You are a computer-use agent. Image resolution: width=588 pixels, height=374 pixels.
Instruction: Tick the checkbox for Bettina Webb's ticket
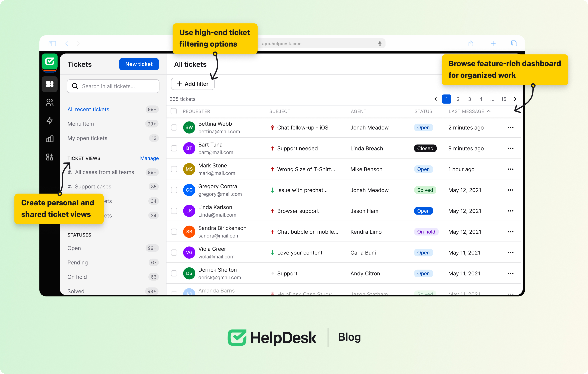tap(174, 127)
